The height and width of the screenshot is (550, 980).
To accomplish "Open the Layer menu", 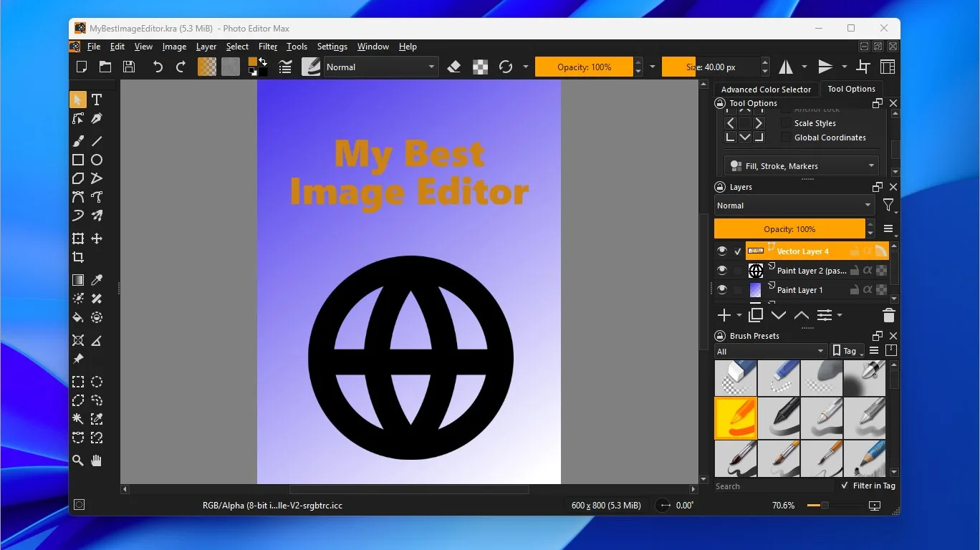I will coord(206,47).
